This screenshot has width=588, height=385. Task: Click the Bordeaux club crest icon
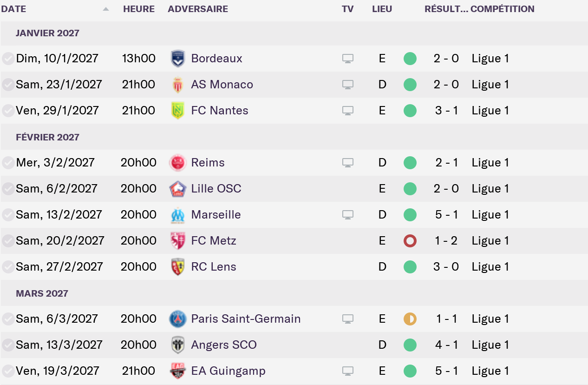177,59
